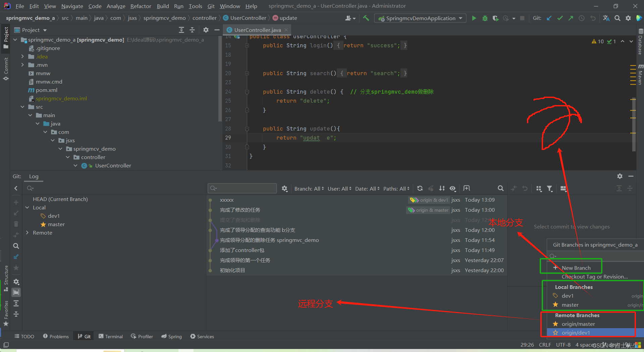Screen dimensions: 644x352
Task: Collapse all in Project panel toolbar
Action: point(192,30)
